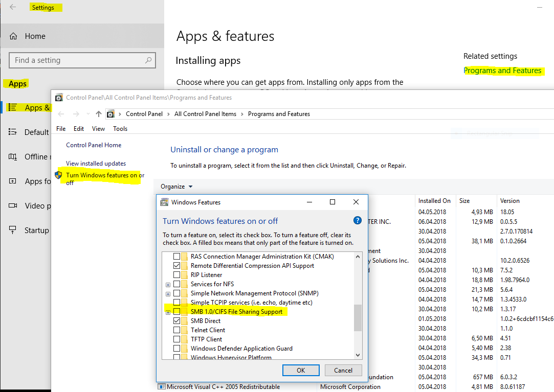Click Windows Features dialog title icon
The width and height of the screenshot is (554, 392).
tap(164, 202)
